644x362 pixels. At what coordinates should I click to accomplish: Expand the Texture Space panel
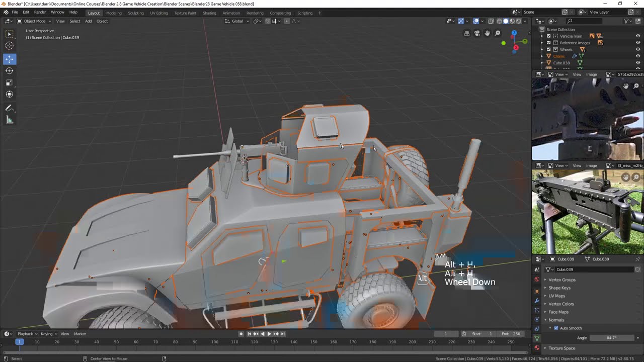[562, 348]
